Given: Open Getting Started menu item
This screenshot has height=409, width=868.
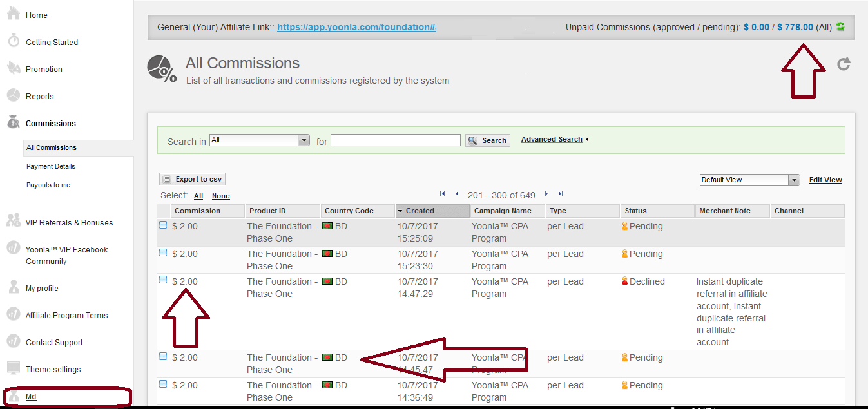Looking at the screenshot, I should point(52,42).
